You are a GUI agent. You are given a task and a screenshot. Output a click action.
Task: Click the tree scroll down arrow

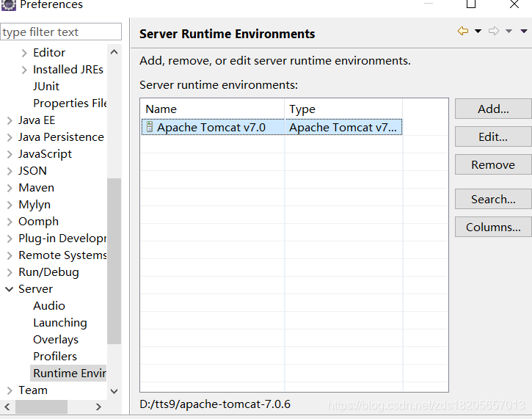[x=114, y=391]
